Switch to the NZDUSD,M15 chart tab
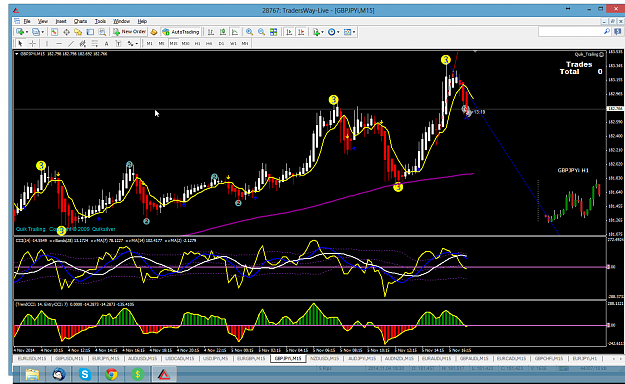The image size is (625, 384). click(324, 358)
